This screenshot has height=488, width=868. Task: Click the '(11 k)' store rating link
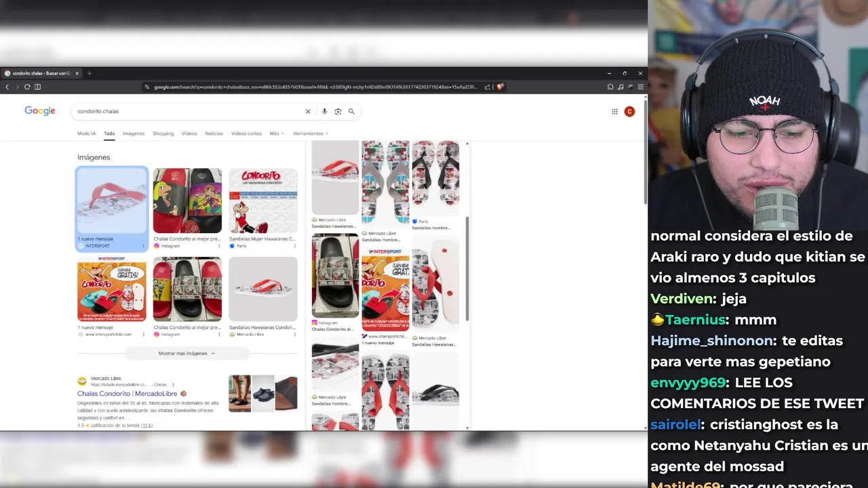(x=146, y=426)
